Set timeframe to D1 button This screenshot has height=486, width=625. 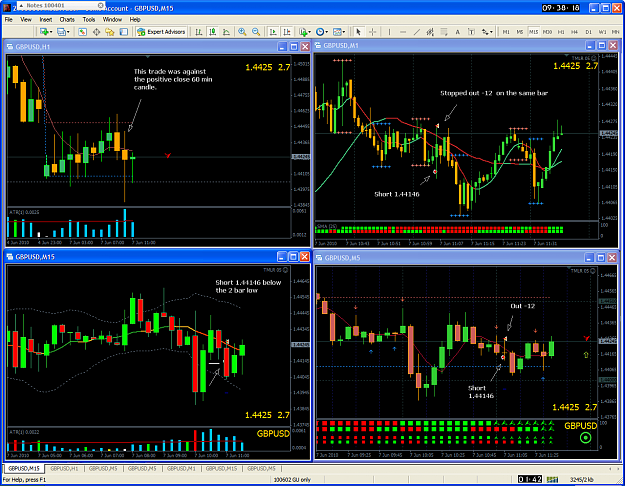pos(588,32)
